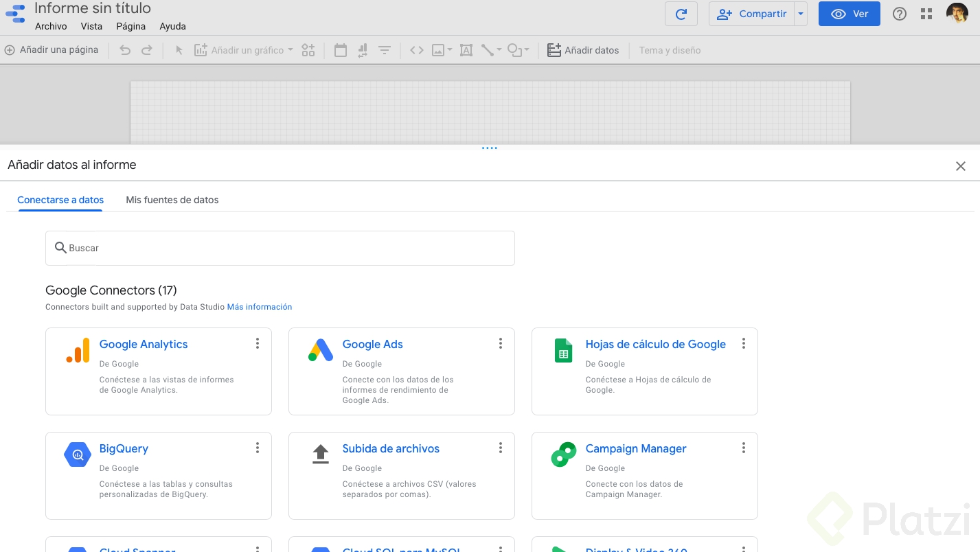
Task: Click the Más información link
Action: coord(260,307)
